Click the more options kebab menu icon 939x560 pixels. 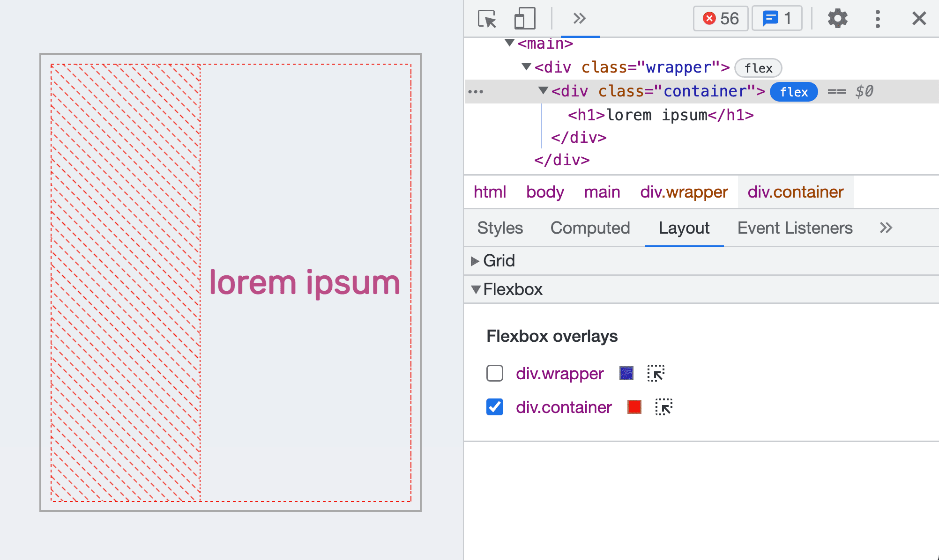878,17
